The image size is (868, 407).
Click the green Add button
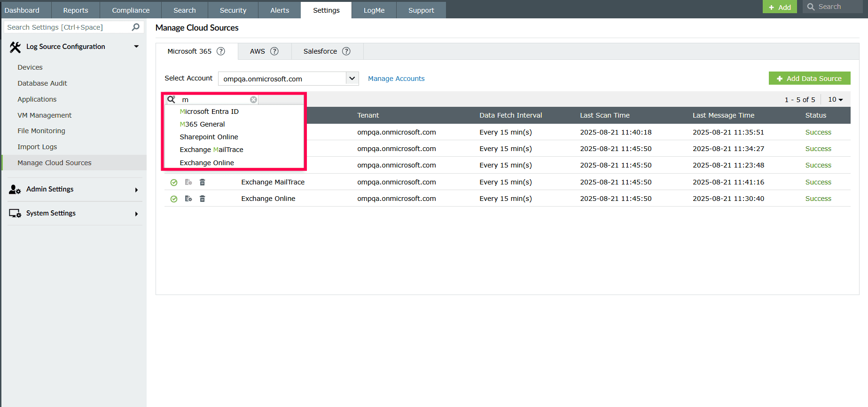[x=780, y=7]
